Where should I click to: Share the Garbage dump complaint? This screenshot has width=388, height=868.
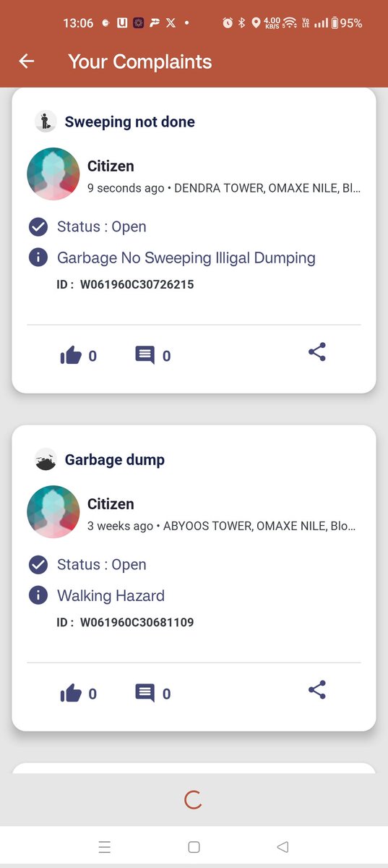click(x=317, y=691)
